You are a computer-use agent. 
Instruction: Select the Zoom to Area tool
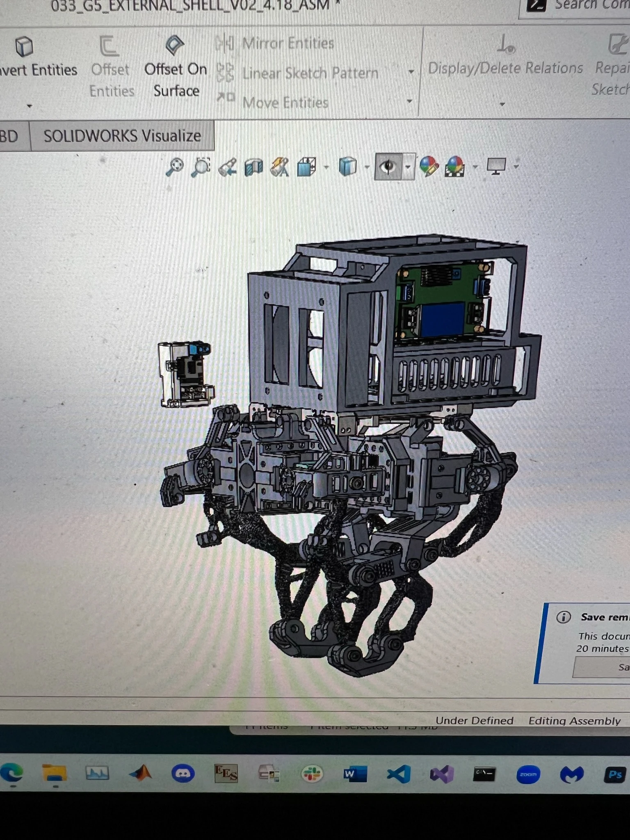pyautogui.click(x=201, y=167)
